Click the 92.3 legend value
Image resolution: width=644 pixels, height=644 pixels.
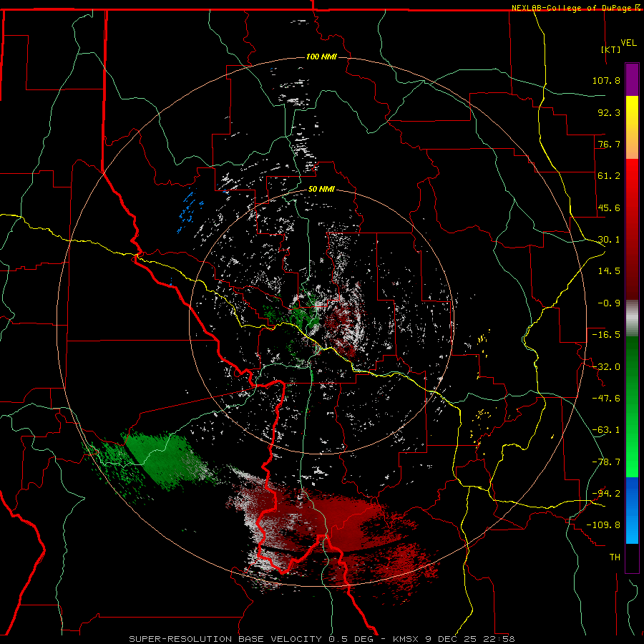click(x=609, y=112)
